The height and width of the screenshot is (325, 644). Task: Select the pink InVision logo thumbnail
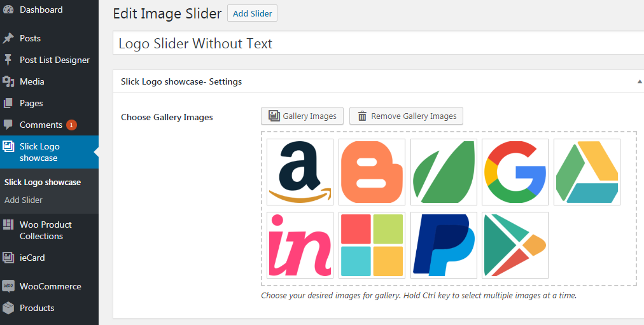(x=300, y=245)
